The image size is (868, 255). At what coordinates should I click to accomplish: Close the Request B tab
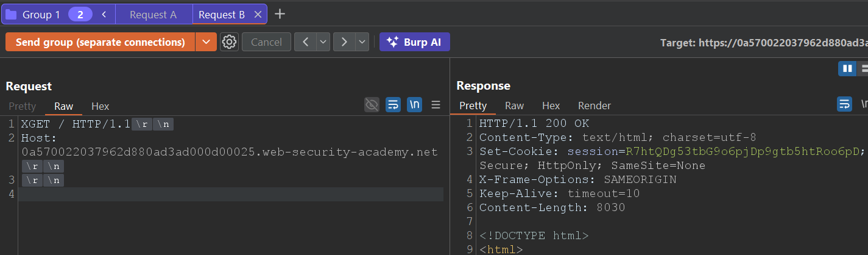pyautogui.click(x=258, y=15)
